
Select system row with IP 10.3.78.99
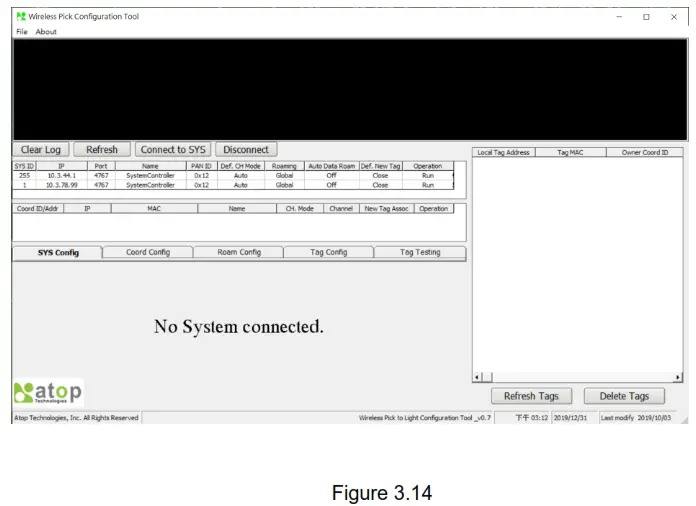click(233, 185)
